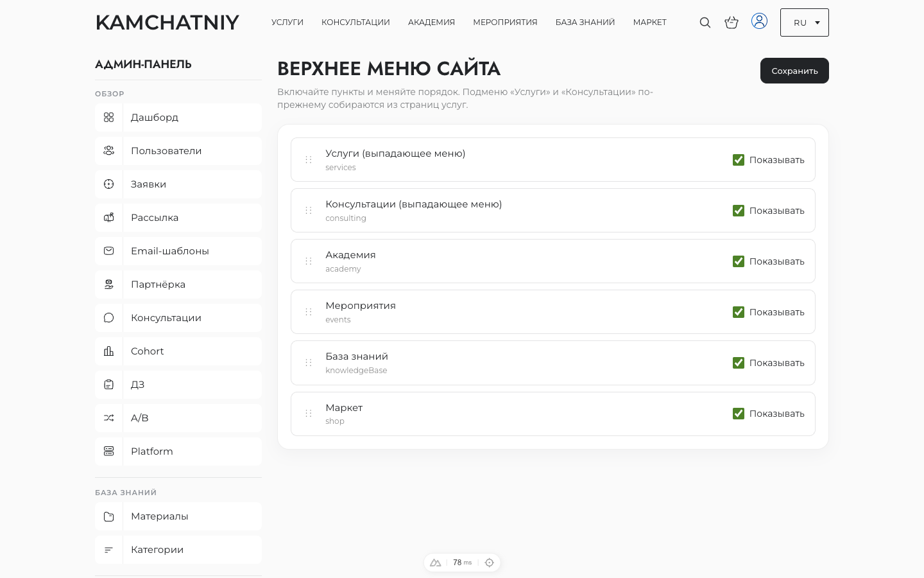Grab the drag handle of Консультации row
Screen dimensions: 924x578
309,210
